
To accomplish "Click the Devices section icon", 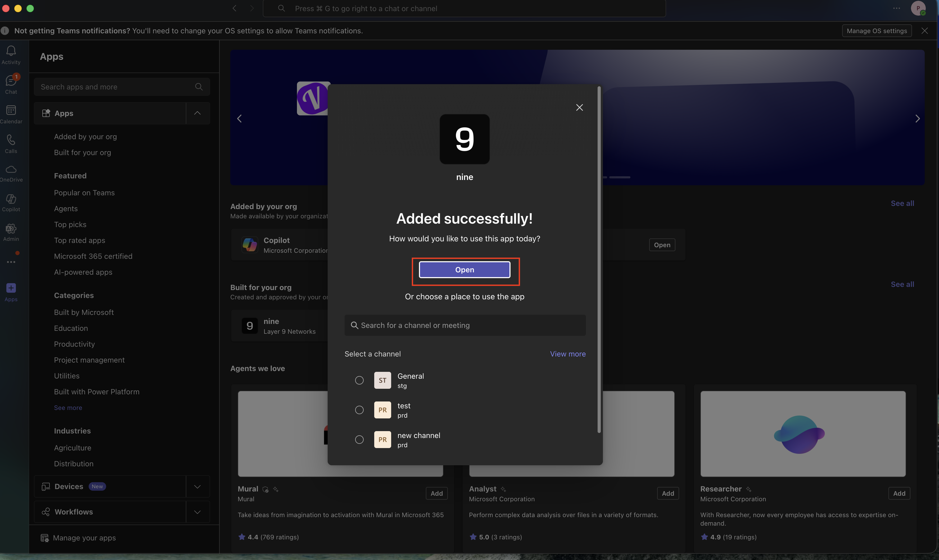I will point(46,487).
